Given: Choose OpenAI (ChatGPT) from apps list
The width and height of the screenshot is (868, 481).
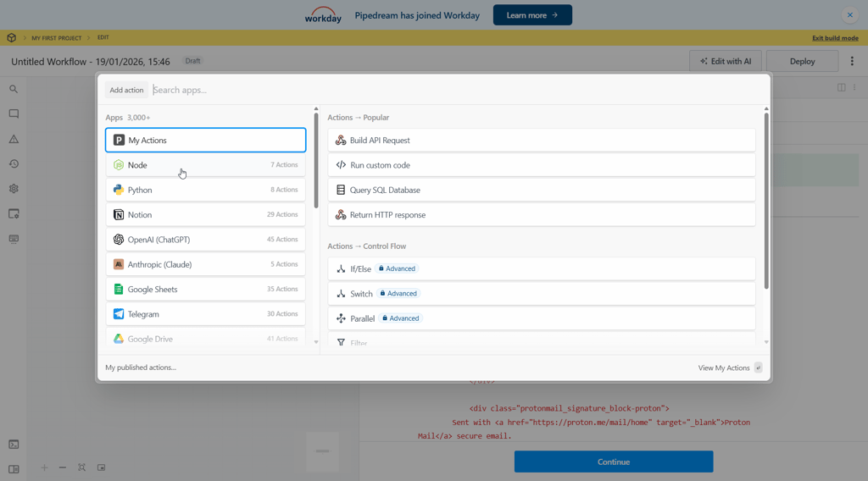Looking at the screenshot, I should tap(205, 240).
